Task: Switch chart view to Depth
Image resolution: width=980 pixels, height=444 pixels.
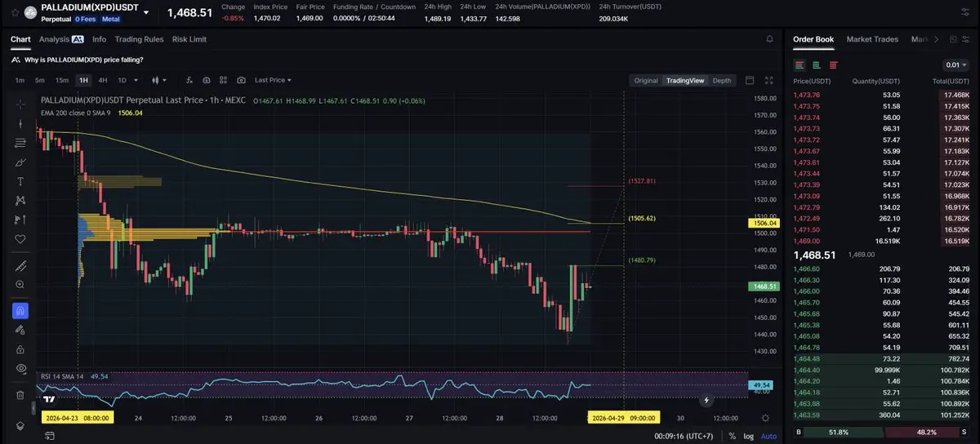Action: point(722,80)
